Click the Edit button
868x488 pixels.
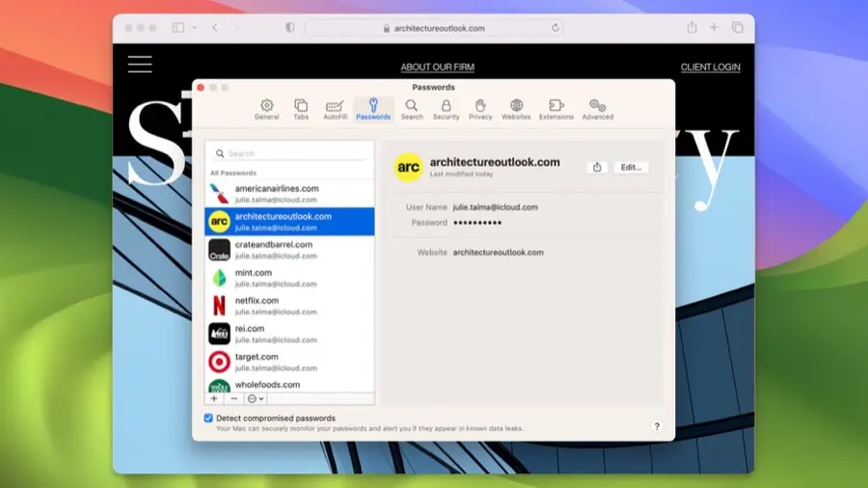(631, 167)
